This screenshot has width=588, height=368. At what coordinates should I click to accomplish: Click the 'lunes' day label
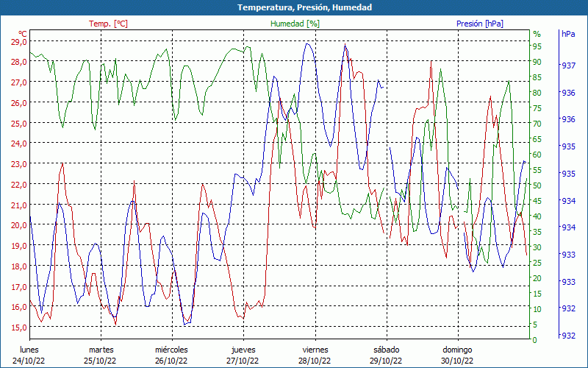pyautogui.click(x=29, y=350)
